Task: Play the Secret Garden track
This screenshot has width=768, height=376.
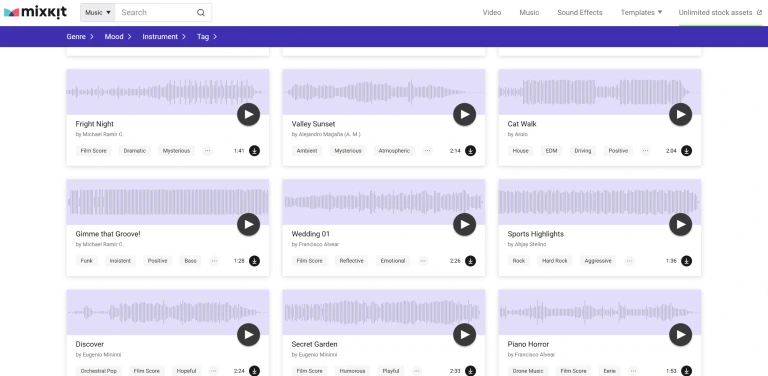Action: [464, 335]
